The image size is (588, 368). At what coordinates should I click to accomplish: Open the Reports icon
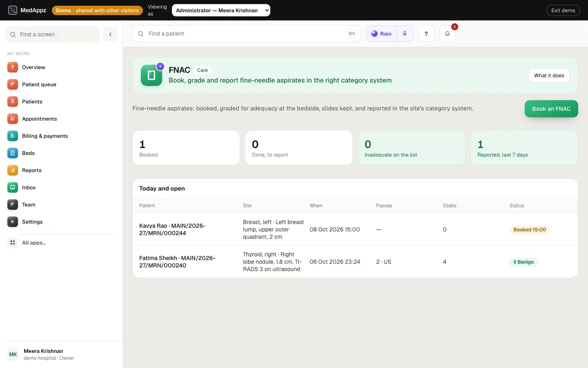[x=13, y=171]
